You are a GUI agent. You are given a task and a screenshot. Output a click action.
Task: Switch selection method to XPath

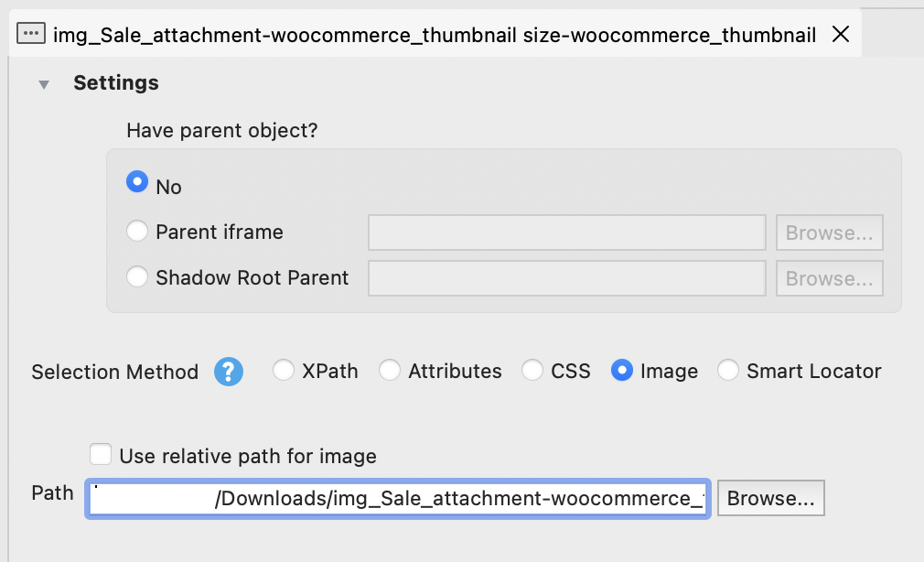click(x=283, y=371)
